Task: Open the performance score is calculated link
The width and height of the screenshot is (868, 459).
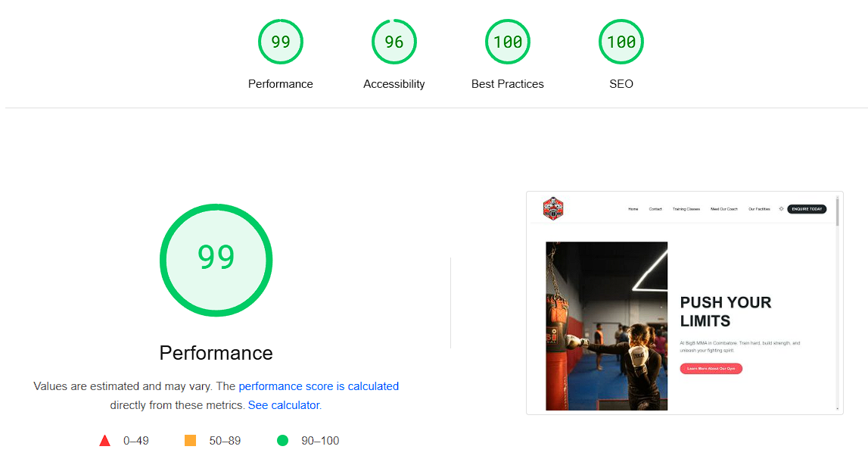Action: click(x=319, y=386)
